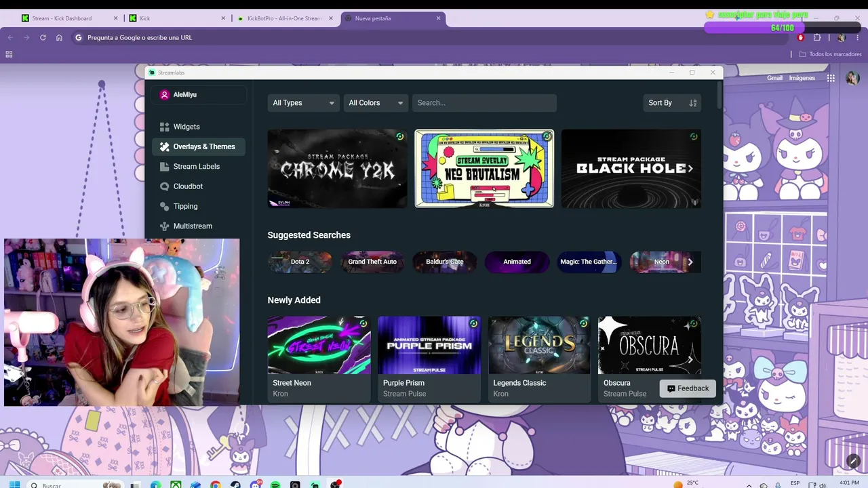868x488 pixels.
Task: Open Tipping in the sidebar
Action: click(199, 206)
